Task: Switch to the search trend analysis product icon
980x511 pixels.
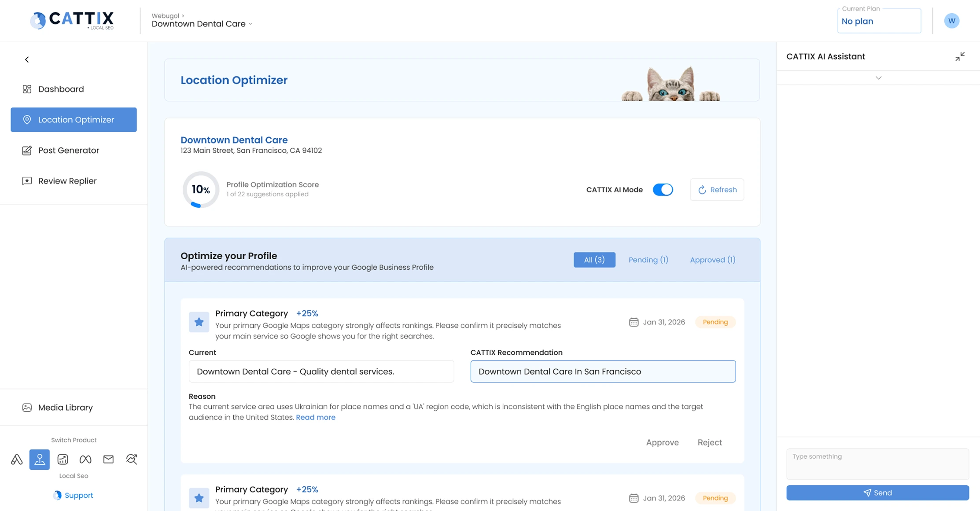Action: pyautogui.click(x=132, y=460)
